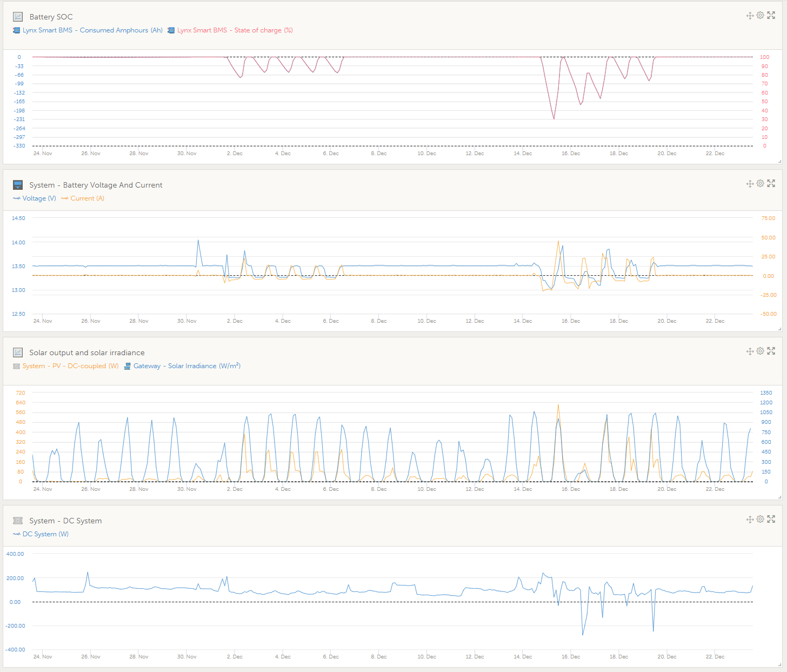Expand DC System widget to fullscreen
The height and width of the screenshot is (672, 787).
coord(771,519)
